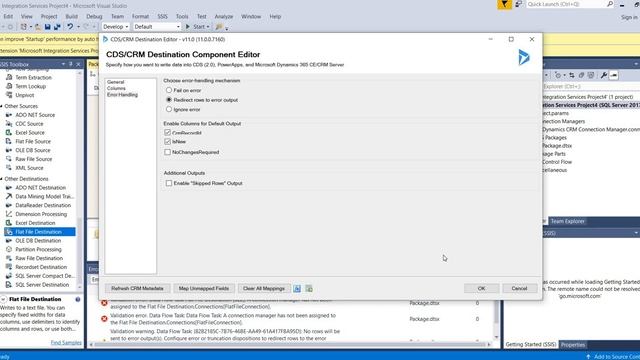Select Excel Destination icon
640x360 pixels.
tap(9, 223)
